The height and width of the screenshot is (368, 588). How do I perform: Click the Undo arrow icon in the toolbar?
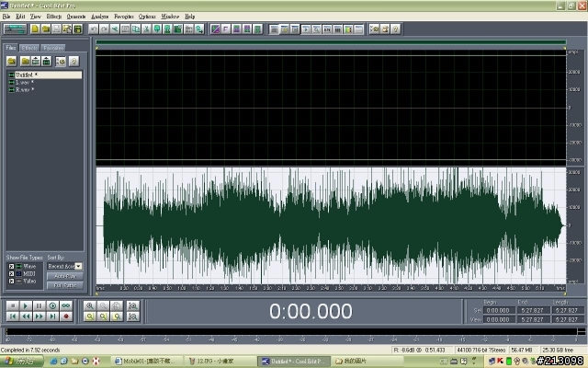[94, 29]
